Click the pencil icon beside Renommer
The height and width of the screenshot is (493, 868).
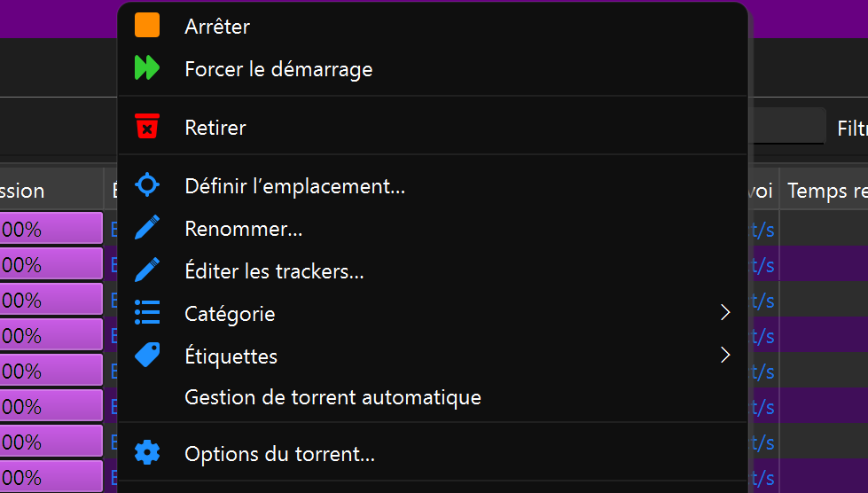146,227
